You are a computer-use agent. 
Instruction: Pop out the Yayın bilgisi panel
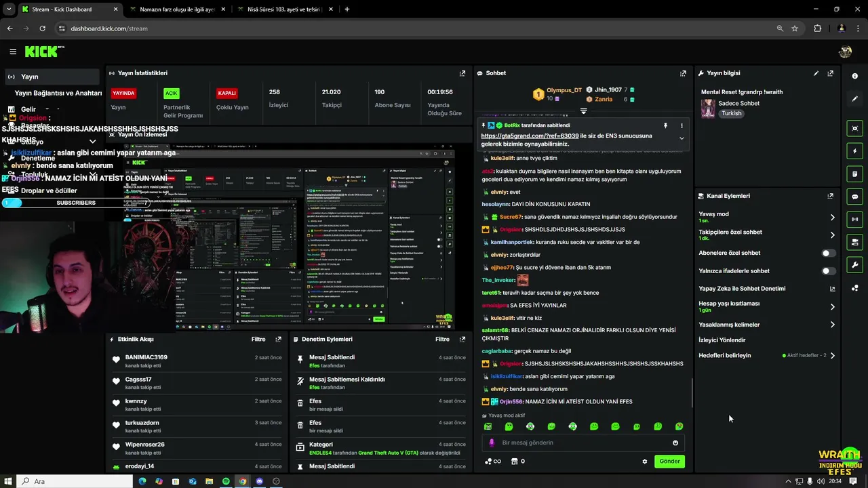click(830, 73)
